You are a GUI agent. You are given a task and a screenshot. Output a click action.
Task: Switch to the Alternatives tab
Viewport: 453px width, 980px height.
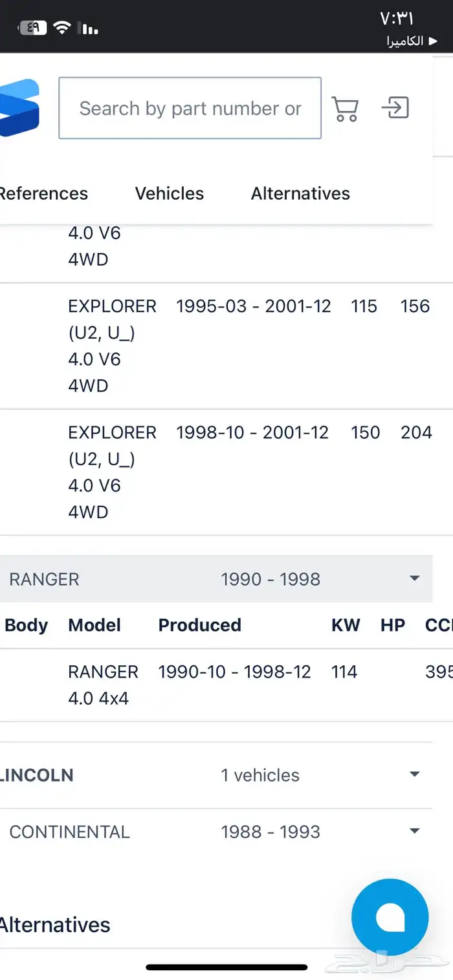tap(300, 193)
